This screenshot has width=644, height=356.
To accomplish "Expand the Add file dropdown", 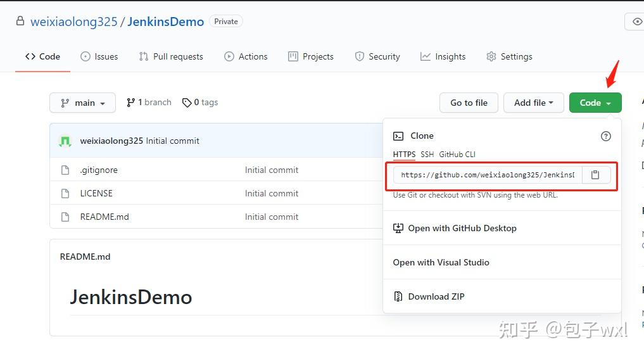I will pos(534,103).
